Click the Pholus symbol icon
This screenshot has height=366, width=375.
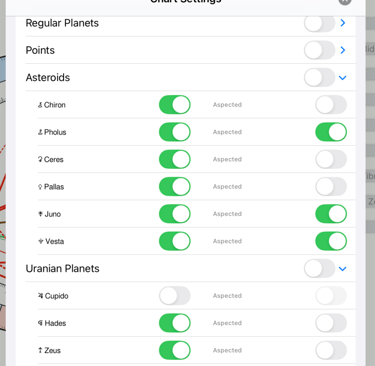point(40,132)
